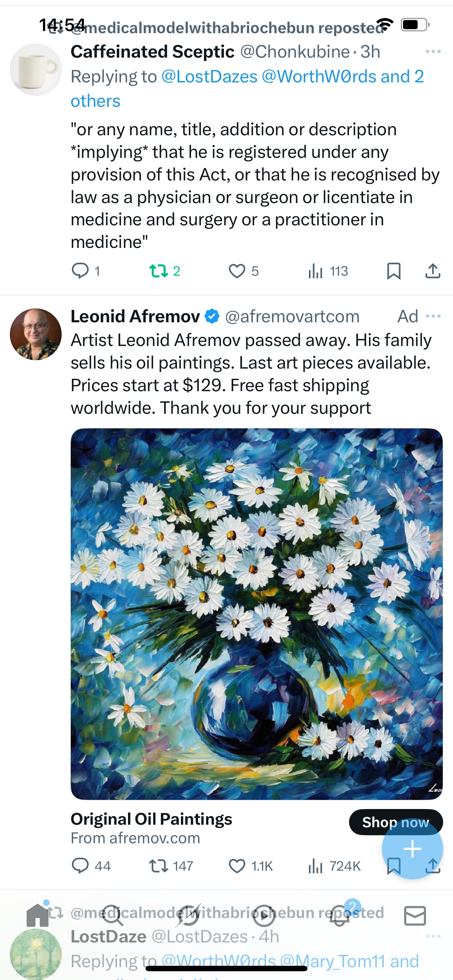Open the daisies oil painting image

pyautogui.click(x=256, y=614)
